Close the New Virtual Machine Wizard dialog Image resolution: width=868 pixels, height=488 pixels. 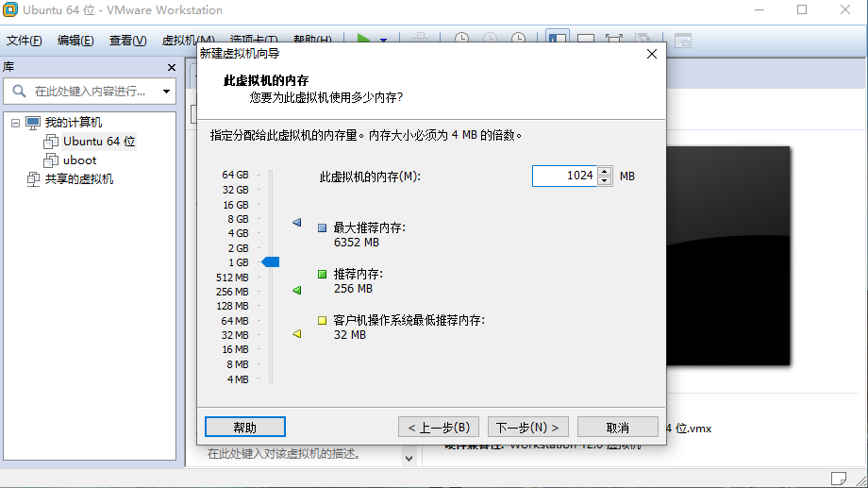coord(652,54)
